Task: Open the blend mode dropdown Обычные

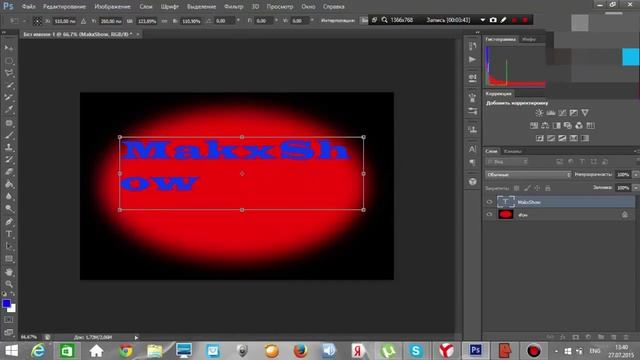Action: tap(528, 175)
